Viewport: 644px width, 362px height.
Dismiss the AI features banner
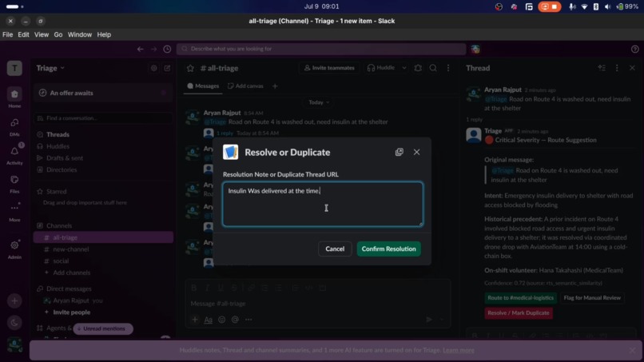point(633,350)
